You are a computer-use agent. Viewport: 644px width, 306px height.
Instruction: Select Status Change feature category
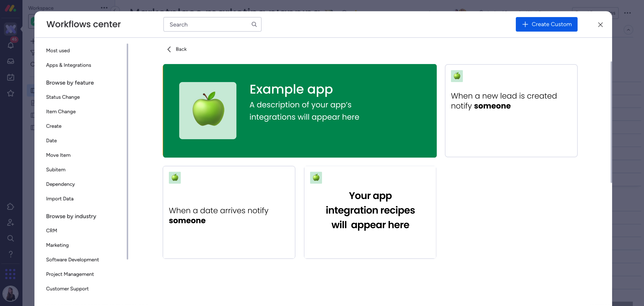[x=63, y=97]
